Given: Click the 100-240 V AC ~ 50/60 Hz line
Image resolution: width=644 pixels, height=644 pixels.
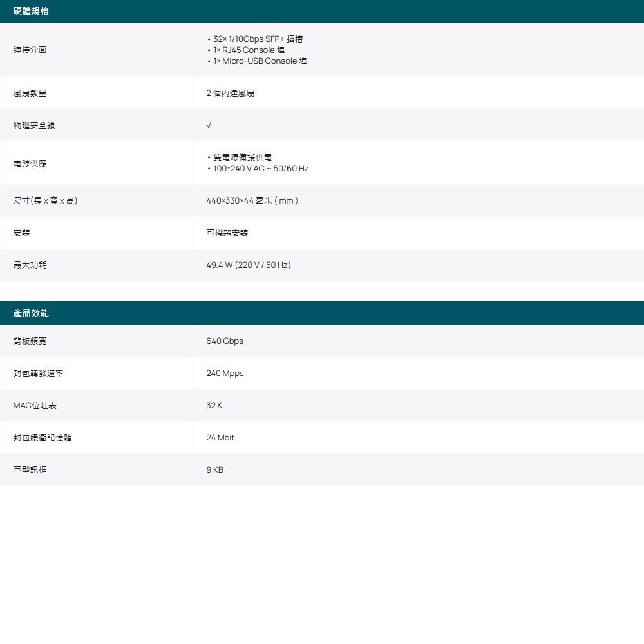Looking at the screenshot, I should tap(261, 168).
